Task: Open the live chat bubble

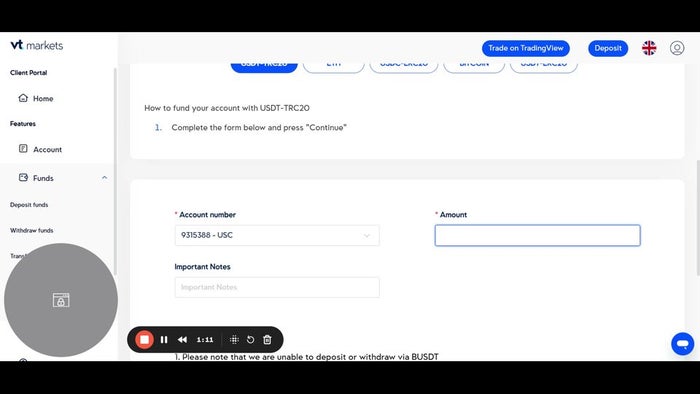Action: click(682, 344)
